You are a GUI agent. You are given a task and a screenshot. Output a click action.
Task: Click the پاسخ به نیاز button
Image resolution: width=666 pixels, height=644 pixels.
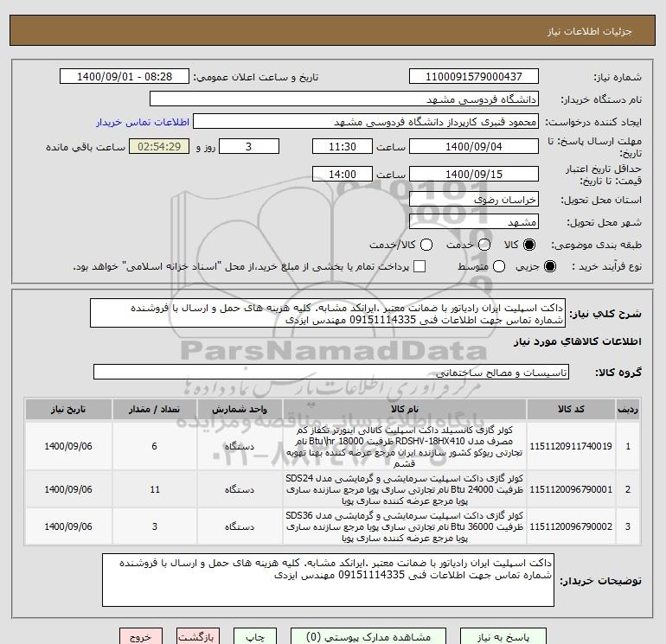503,636
